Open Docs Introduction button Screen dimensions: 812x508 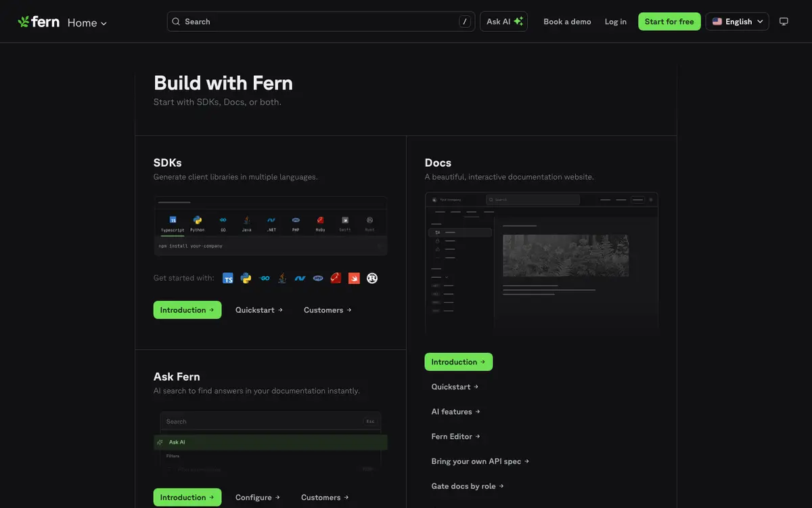(x=459, y=362)
